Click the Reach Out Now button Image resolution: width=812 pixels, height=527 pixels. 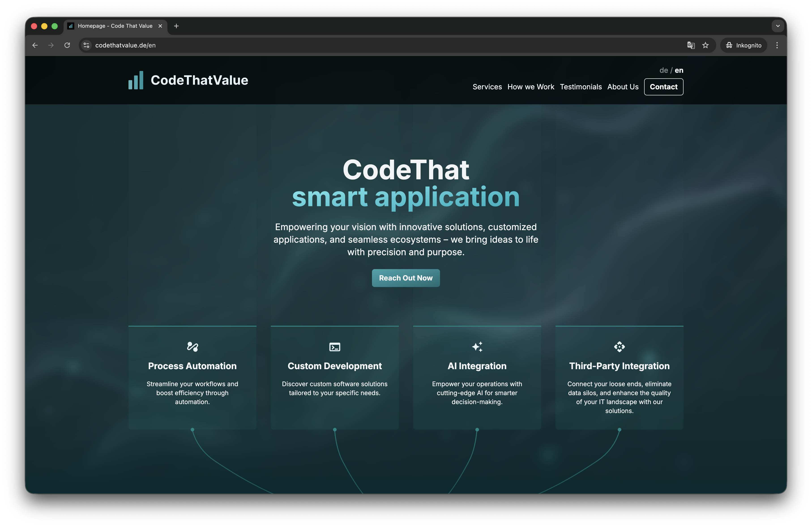[x=406, y=278]
